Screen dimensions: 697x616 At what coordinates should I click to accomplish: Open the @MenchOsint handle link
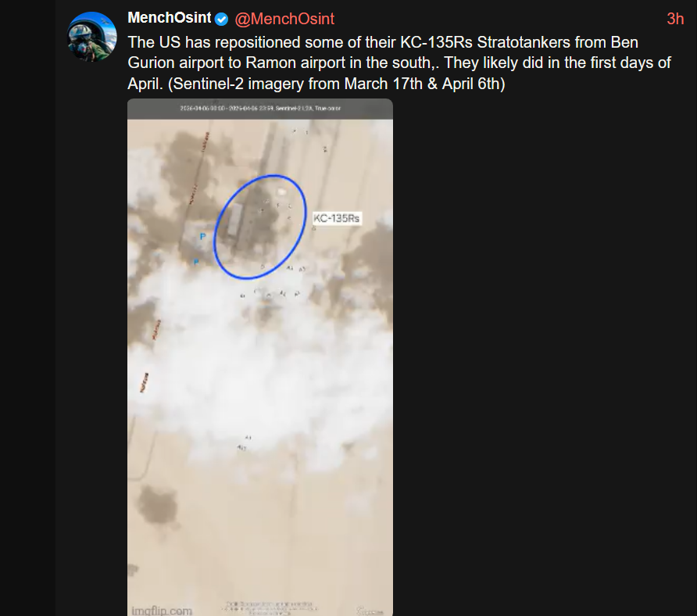284,19
